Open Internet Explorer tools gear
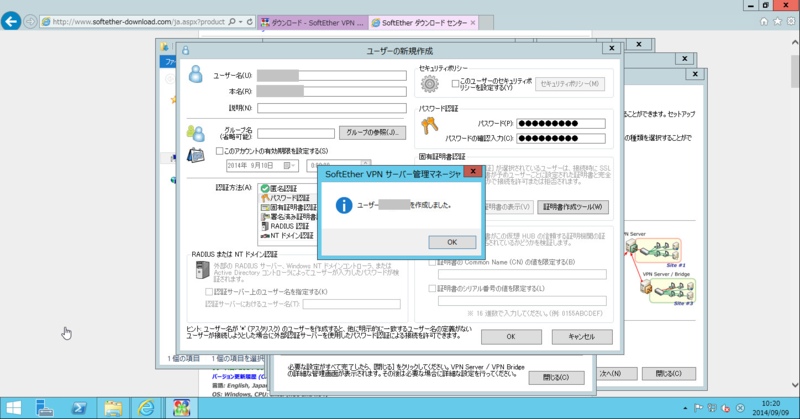 pyautogui.click(x=791, y=21)
